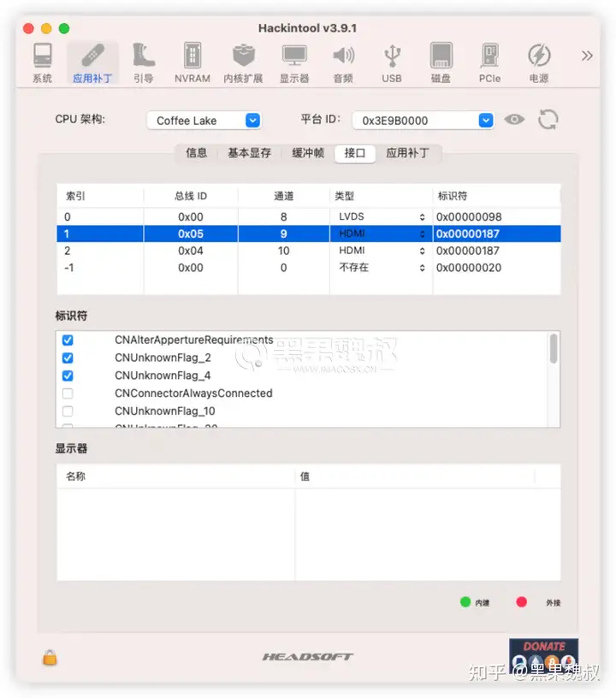The height and width of the screenshot is (698, 616).
Task: Open the 内核扩展 kext section
Action: pyautogui.click(x=243, y=62)
